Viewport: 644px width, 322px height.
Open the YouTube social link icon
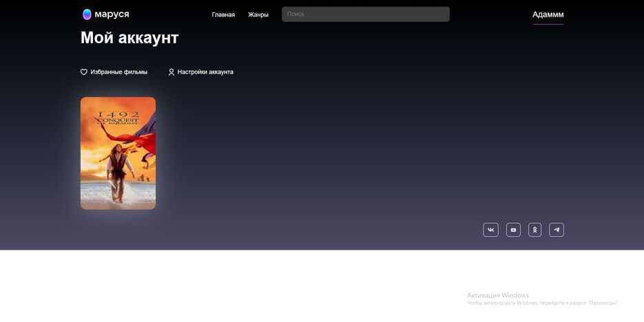(x=513, y=230)
